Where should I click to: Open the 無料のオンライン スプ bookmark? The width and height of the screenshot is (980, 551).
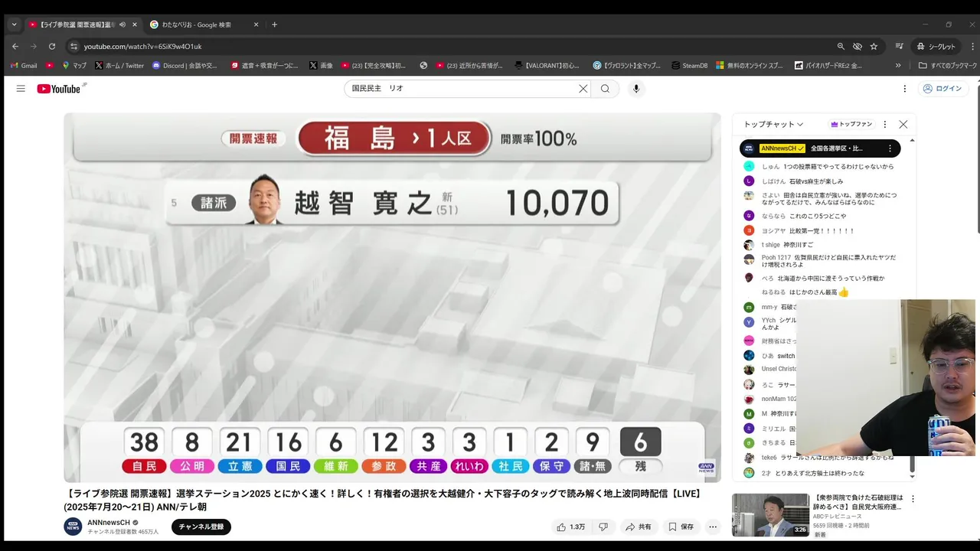[x=750, y=65]
